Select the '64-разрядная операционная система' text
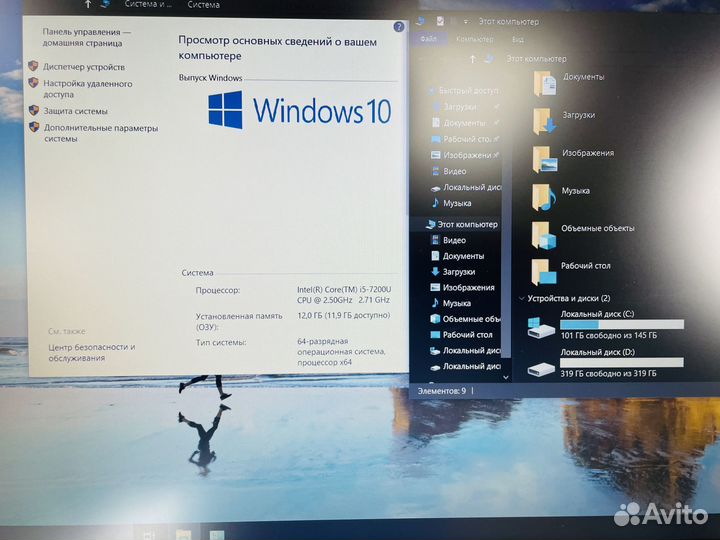This screenshot has height=540, width=720. (341, 346)
